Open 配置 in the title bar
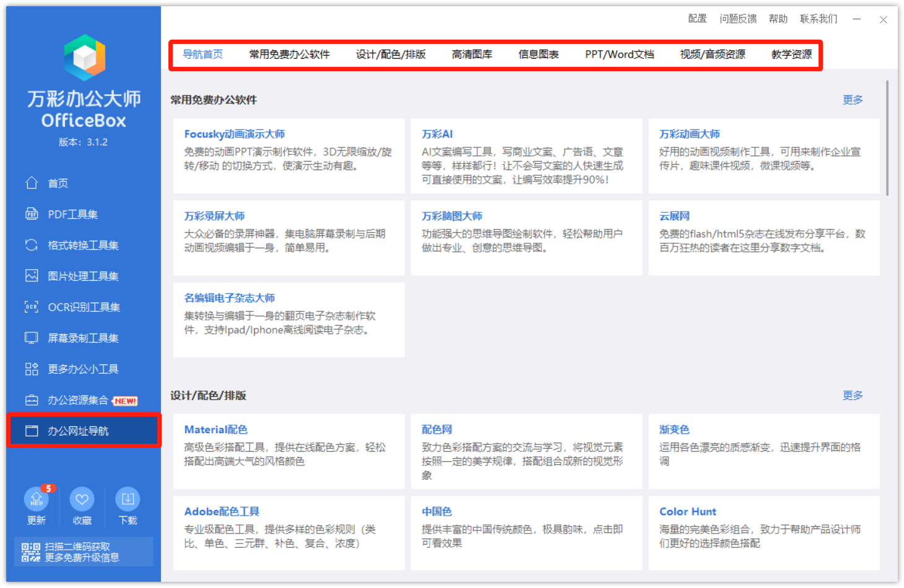The image size is (904, 588). (698, 19)
